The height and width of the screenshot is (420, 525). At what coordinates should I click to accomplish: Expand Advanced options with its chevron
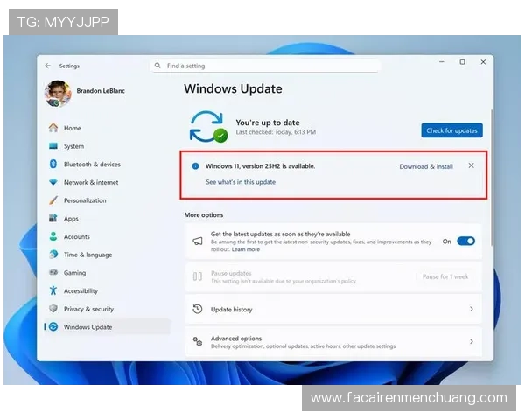471,341
